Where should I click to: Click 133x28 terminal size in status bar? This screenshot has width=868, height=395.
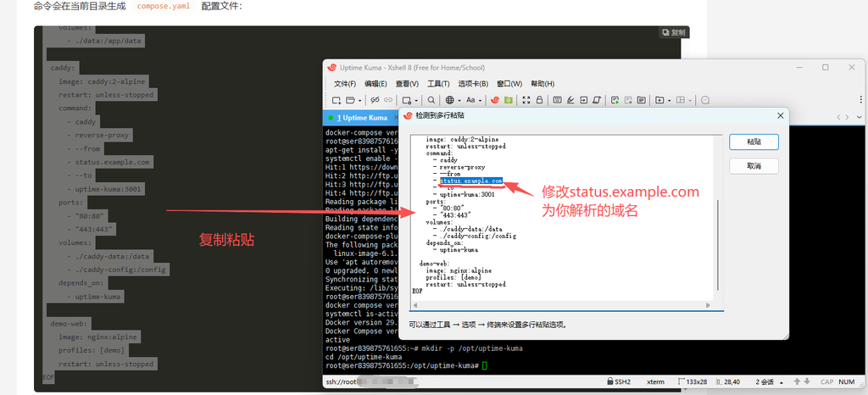click(x=693, y=381)
